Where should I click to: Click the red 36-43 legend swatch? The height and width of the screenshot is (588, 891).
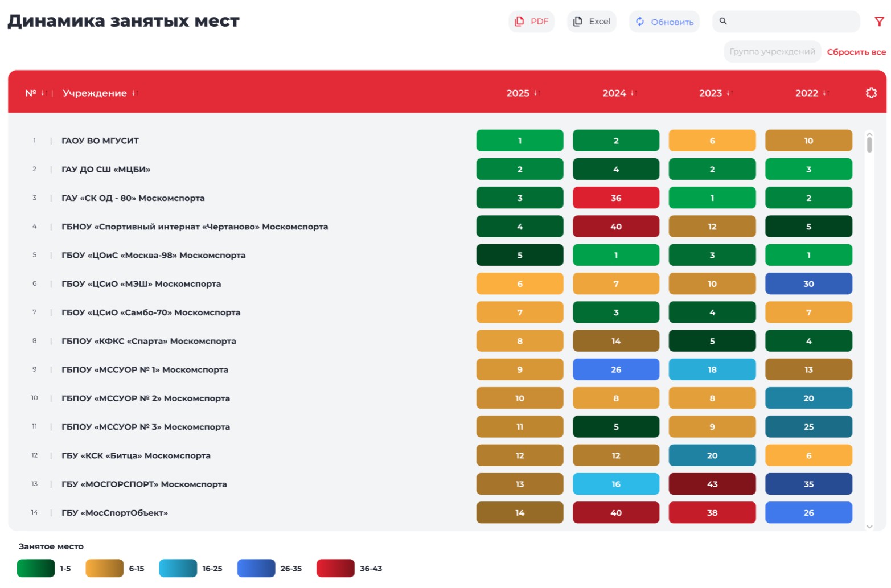335,568
